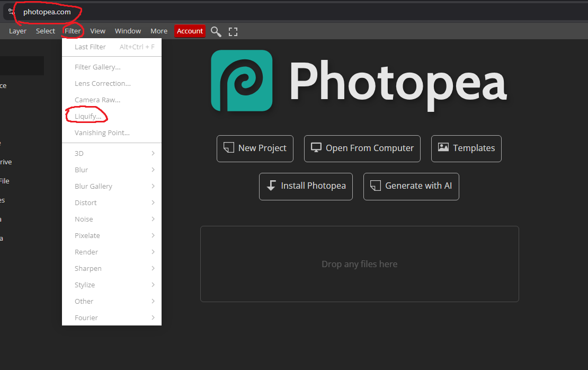Select Lens Correction... entry

pos(112,84)
